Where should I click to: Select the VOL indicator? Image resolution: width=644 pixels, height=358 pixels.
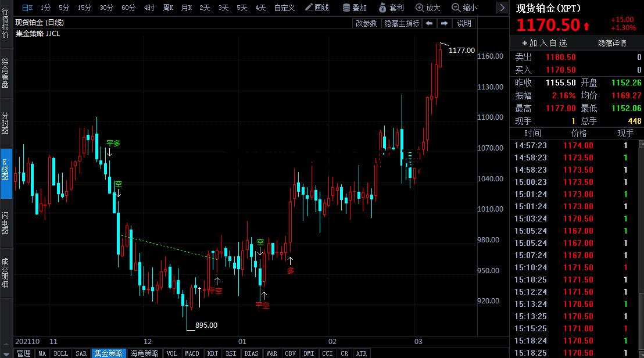[172, 353]
